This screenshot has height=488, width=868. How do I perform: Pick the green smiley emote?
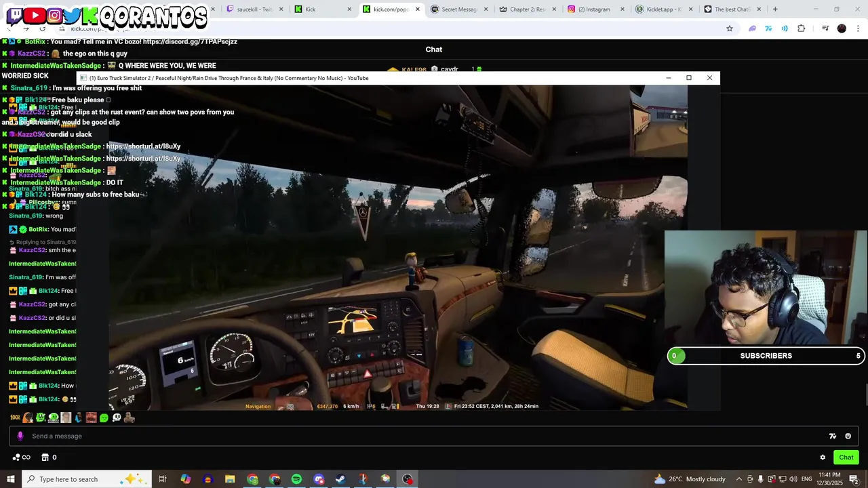pyautogui.click(x=104, y=418)
